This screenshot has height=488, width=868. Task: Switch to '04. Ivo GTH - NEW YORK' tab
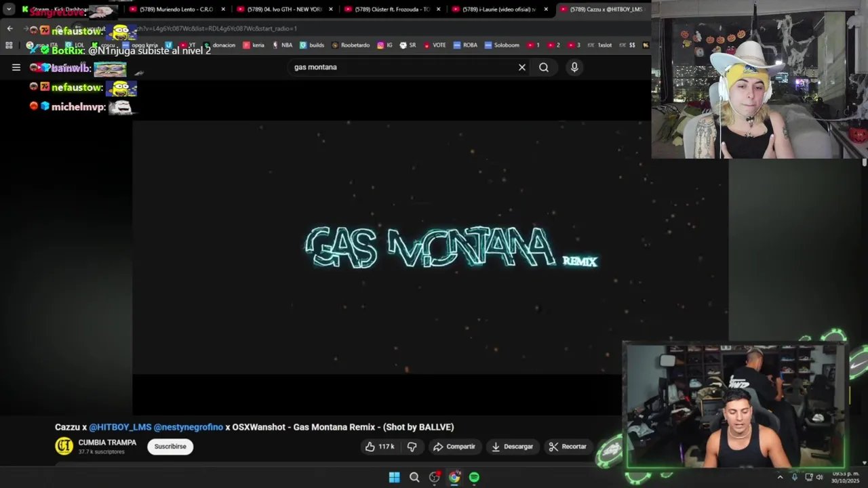[x=285, y=9]
